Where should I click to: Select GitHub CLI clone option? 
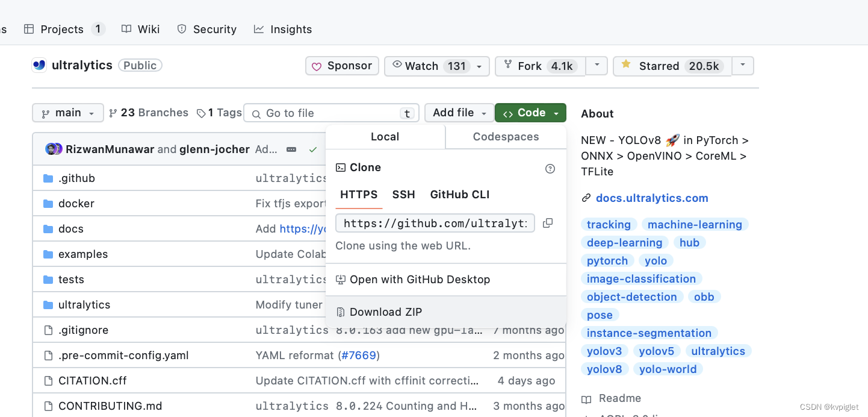[x=460, y=195]
